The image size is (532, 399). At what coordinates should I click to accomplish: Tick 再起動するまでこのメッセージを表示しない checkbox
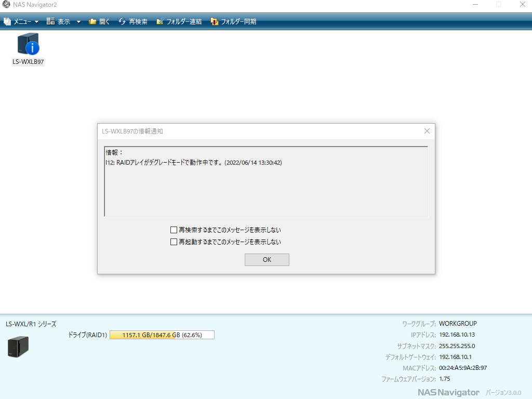(x=174, y=242)
